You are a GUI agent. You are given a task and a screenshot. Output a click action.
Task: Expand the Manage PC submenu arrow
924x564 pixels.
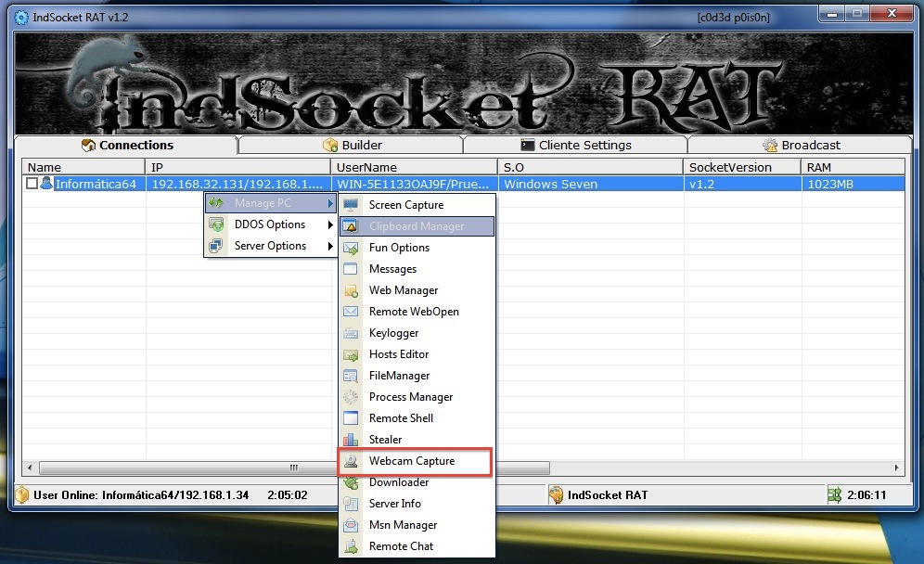(x=330, y=203)
